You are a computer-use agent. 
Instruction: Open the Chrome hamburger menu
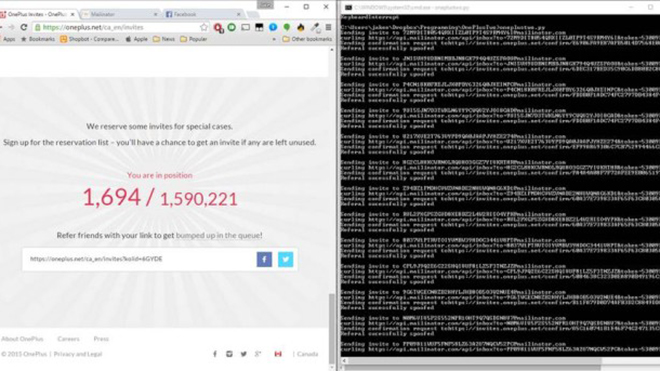click(x=328, y=27)
